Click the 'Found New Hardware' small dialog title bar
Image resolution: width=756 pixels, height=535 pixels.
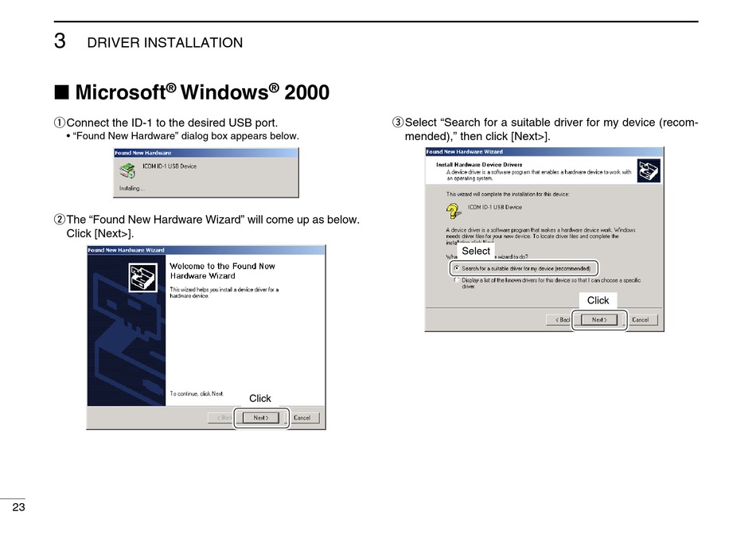[x=206, y=153]
